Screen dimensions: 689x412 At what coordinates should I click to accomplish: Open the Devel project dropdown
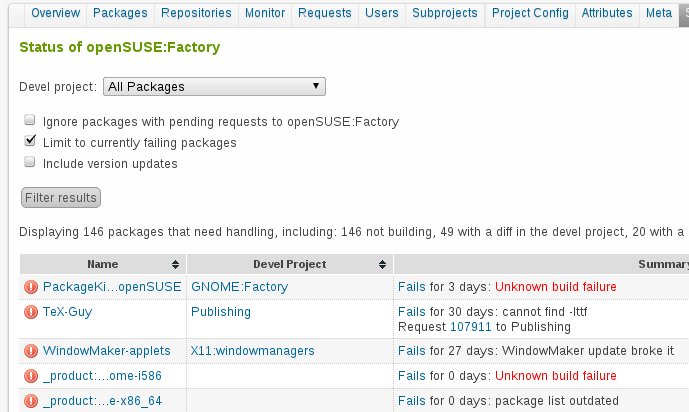[215, 87]
